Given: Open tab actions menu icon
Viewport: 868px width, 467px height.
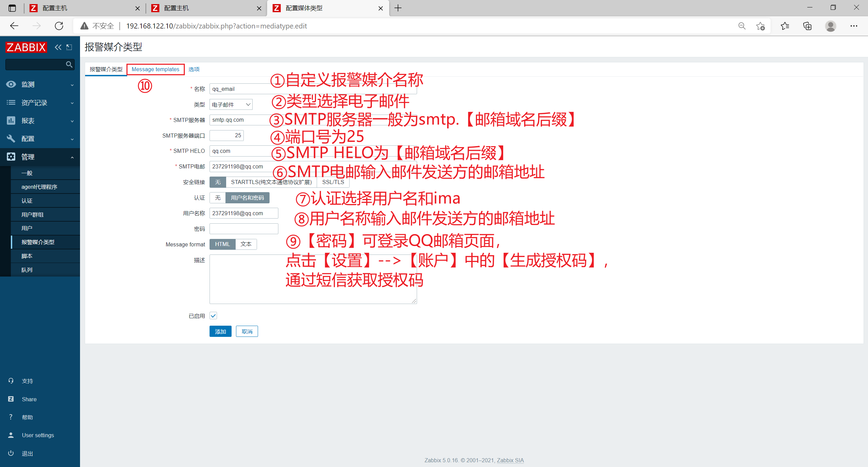Looking at the screenshot, I should [x=12, y=8].
